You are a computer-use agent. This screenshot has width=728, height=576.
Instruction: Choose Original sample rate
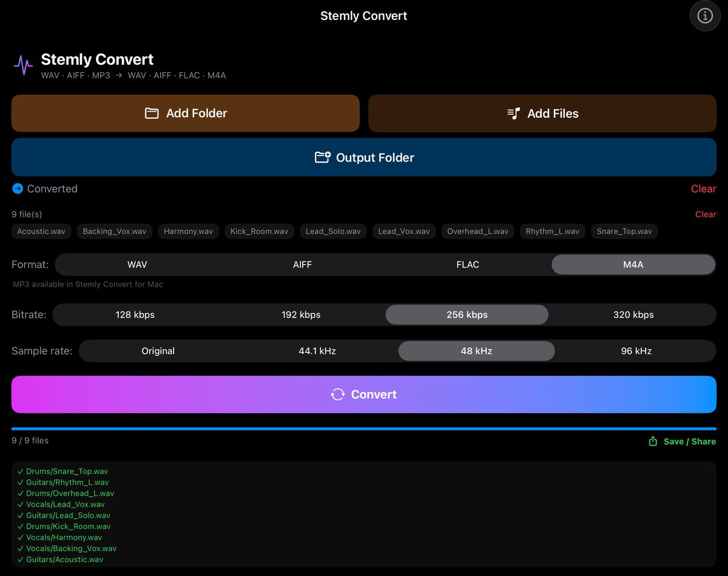pyautogui.click(x=158, y=351)
